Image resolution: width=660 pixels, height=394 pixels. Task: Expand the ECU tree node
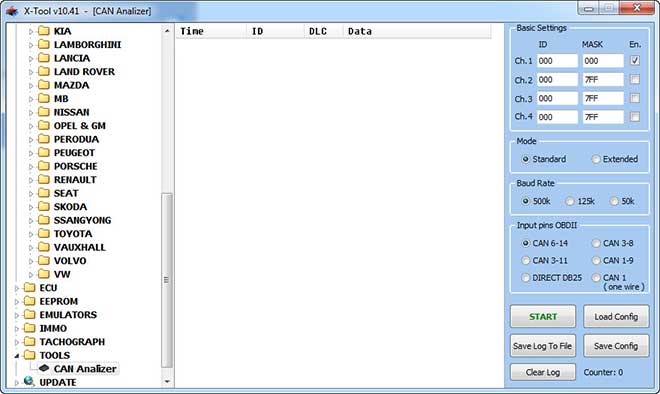pos(17,288)
